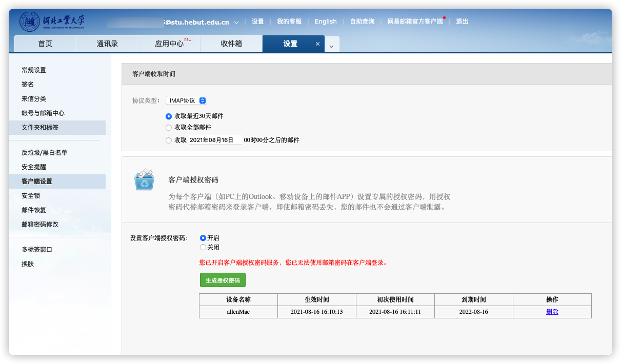Select 关闭 to disable authorization password
The height and width of the screenshot is (364, 621).
pyautogui.click(x=203, y=247)
